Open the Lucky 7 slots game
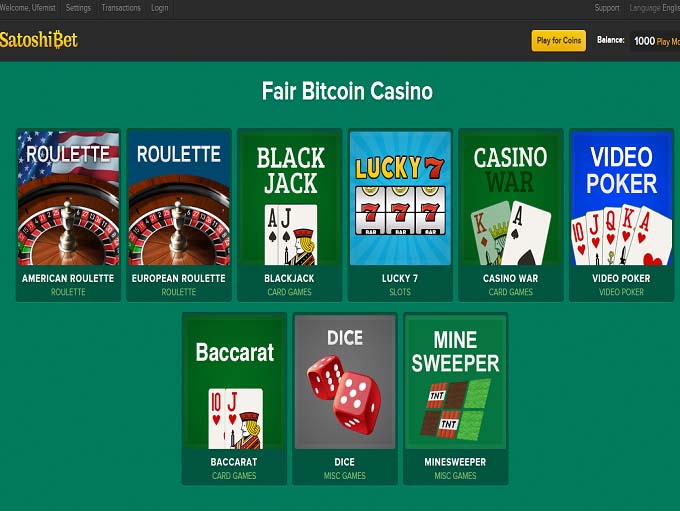This screenshot has height=511, width=680. click(400, 215)
